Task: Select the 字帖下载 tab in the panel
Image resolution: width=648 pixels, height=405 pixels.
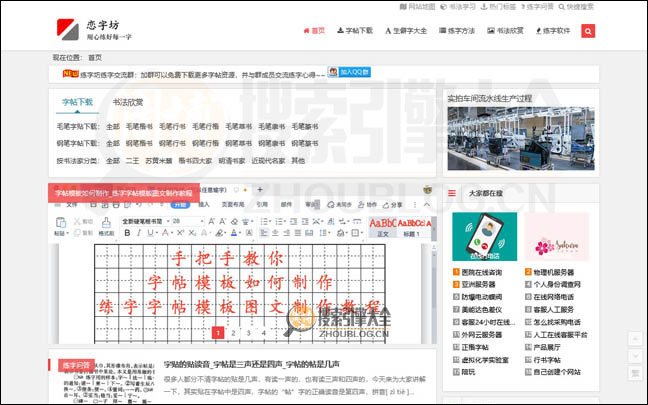Action: pos(77,102)
